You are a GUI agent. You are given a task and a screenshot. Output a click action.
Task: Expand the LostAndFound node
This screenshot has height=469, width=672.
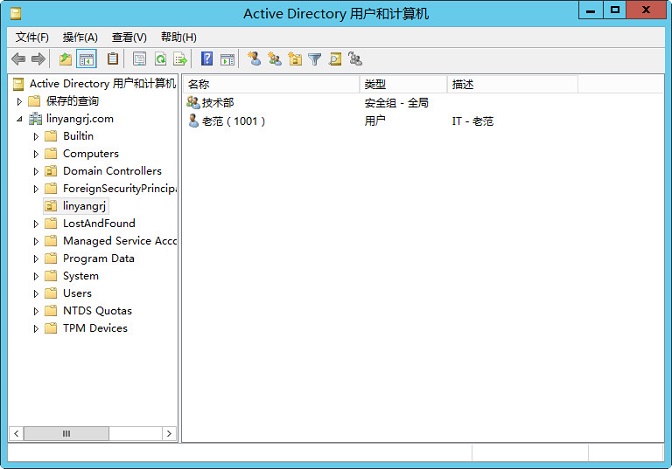pyautogui.click(x=36, y=224)
